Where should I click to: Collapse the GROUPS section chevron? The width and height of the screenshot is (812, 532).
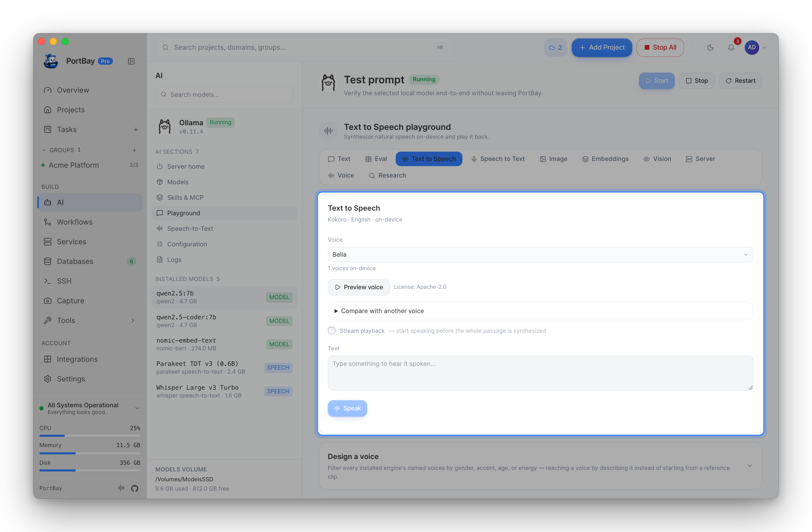pos(44,150)
